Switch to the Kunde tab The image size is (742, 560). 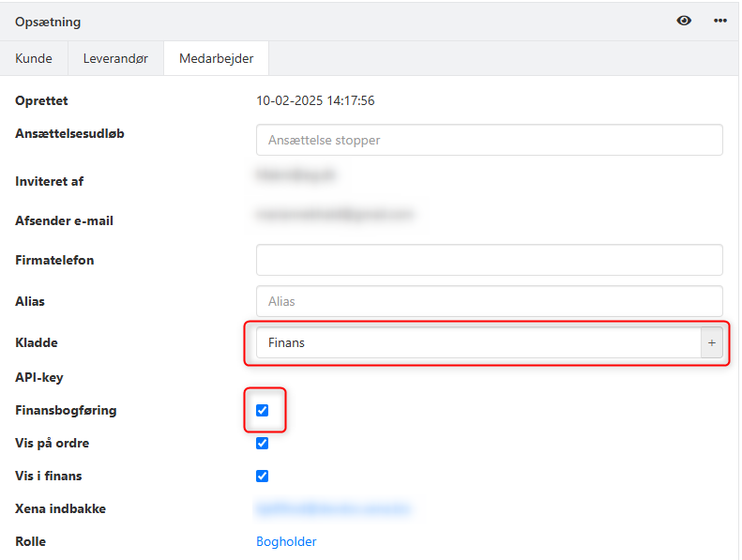34,58
